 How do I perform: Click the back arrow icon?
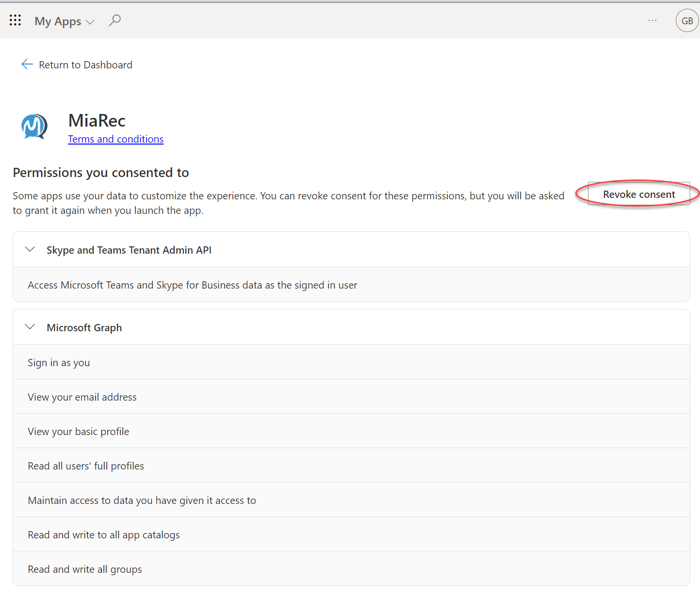click(27, 65)
